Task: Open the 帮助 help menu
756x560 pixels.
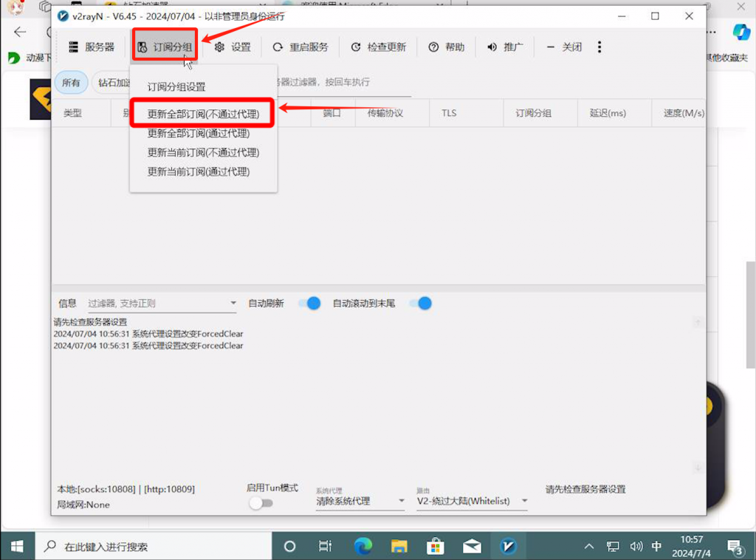Action: [x=447, y=47]
